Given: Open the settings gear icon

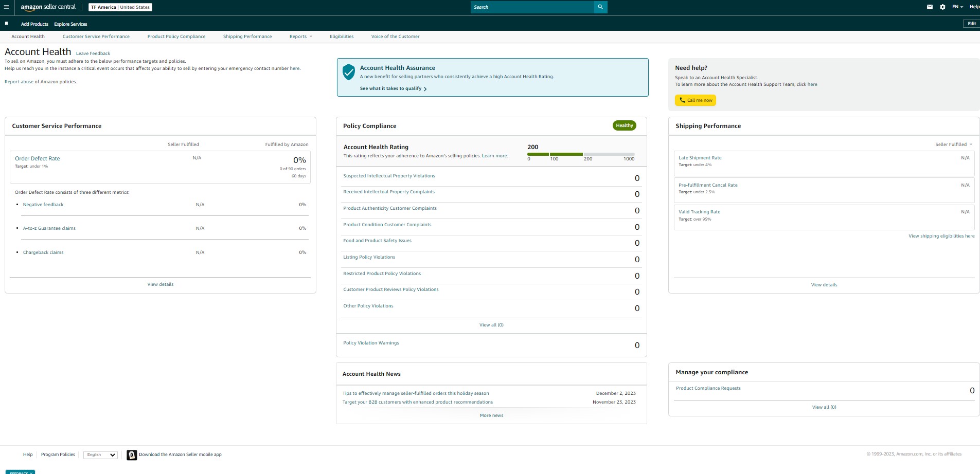Looking at the screenshot, I should [x=942, y=7].
